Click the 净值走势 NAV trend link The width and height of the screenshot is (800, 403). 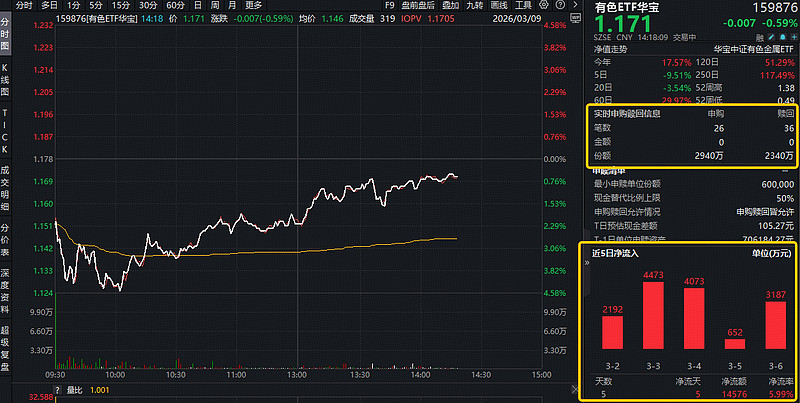613,48
